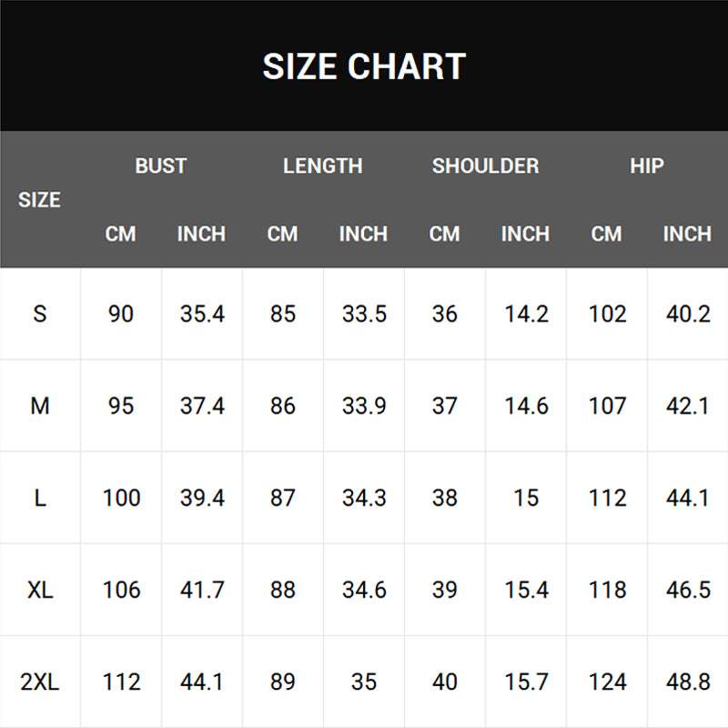The height and width of the screenshot is (728, 728).
Task: Select the HIP column header
Action: [647, 166]
